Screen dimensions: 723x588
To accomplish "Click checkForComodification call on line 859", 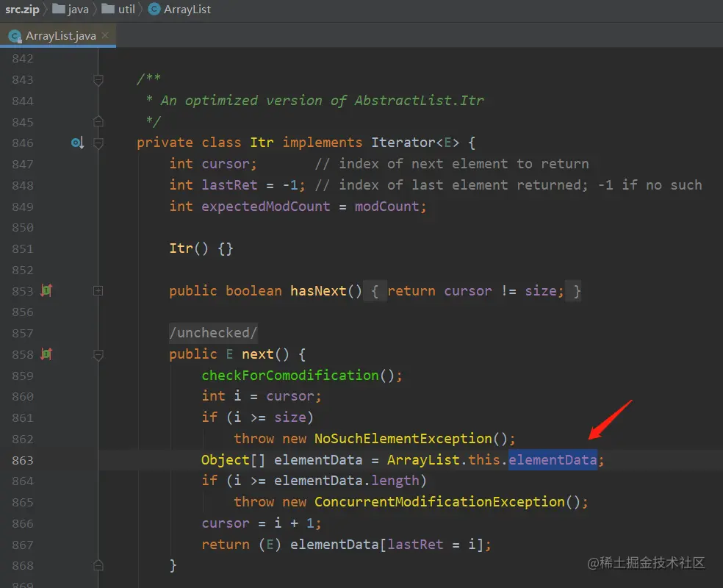I will click(x=289, y=376).
